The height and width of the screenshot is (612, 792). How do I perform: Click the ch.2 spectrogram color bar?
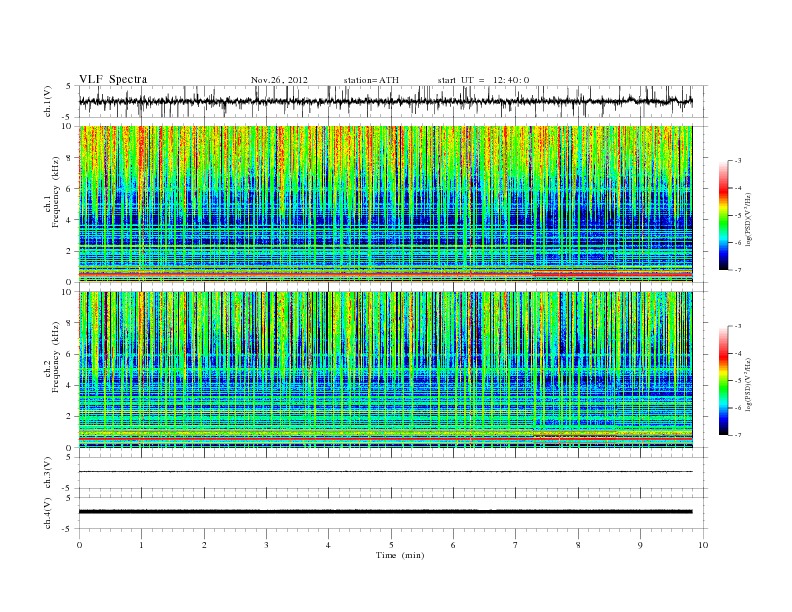pos(723,381)
